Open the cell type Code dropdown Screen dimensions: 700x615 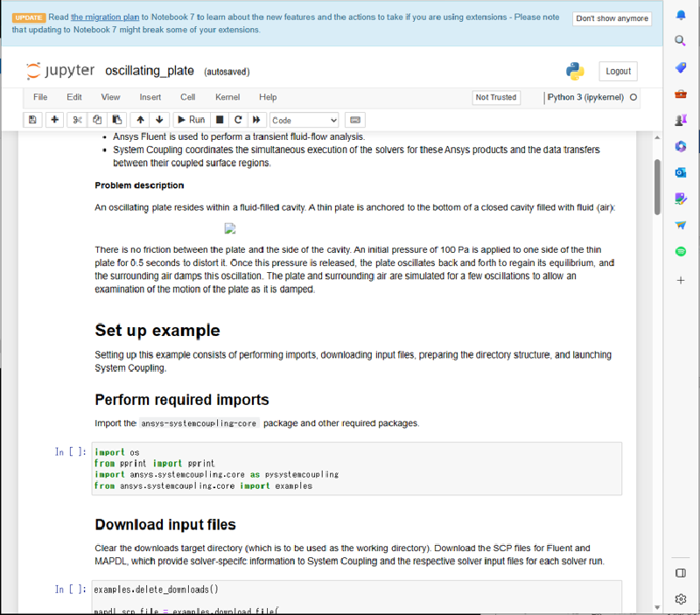pos(302,120)
